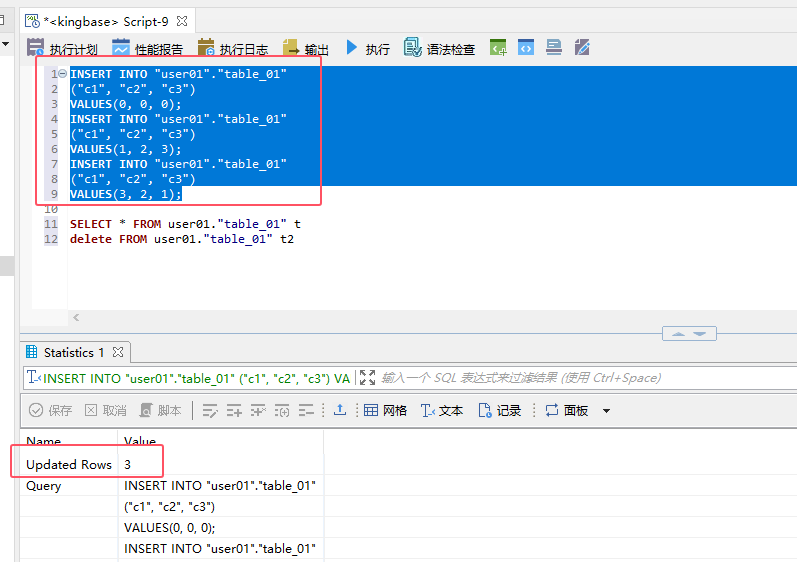Open the 性能报告 performance report
Image resolution: width=797 pixels, height=562 pixels.
[x=147, y=48]
